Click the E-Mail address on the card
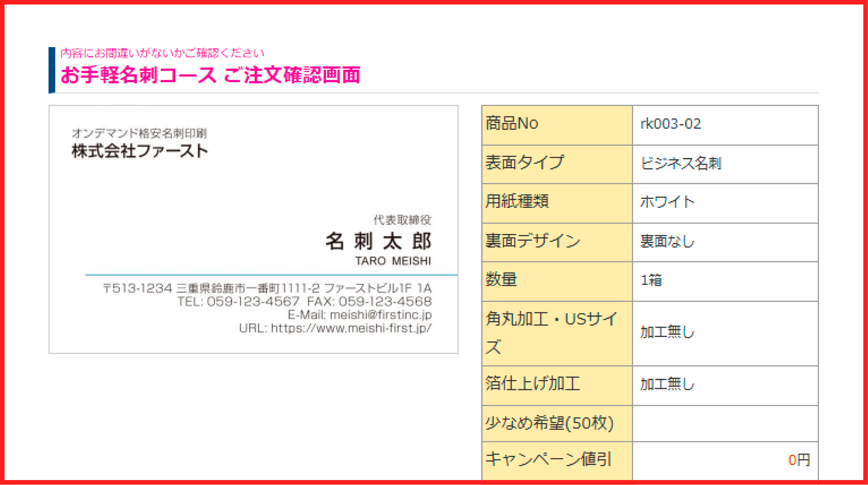868x485 pixels. tap(359, 315)
